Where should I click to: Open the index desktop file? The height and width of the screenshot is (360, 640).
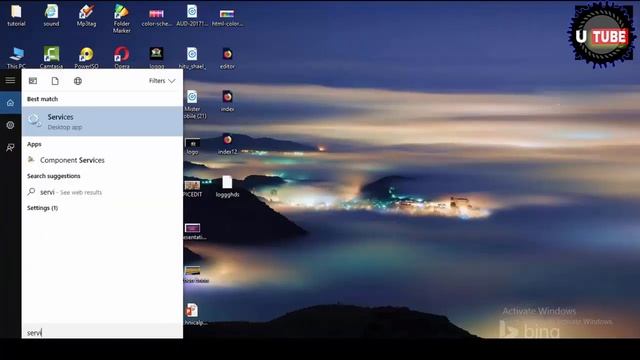(x=227, y=101)
